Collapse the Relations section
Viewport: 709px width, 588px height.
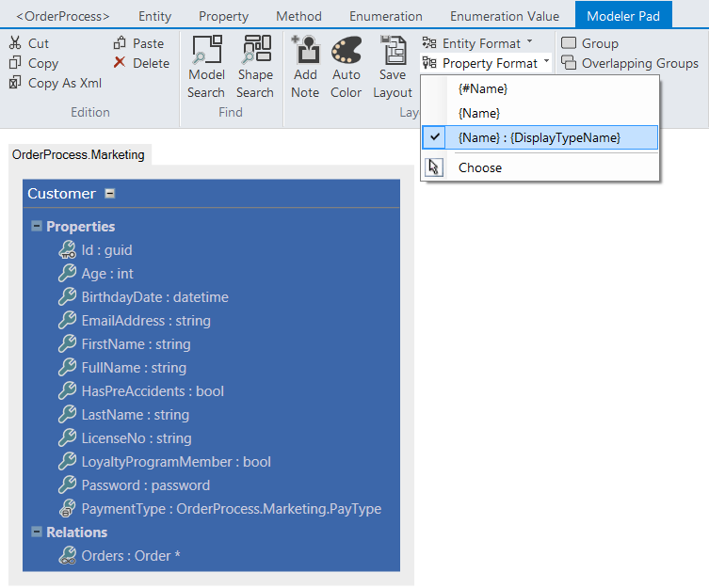[37, 532]
